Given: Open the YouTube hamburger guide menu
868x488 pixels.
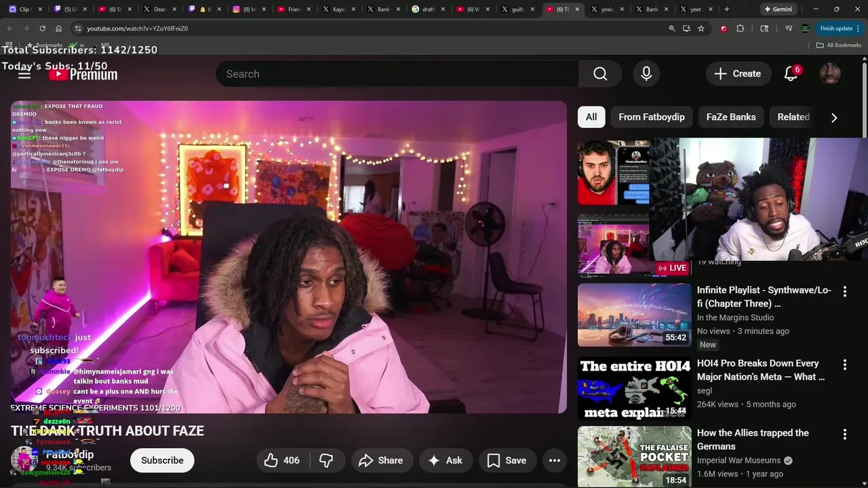Looking at the screenshot, I should point(24,74).
